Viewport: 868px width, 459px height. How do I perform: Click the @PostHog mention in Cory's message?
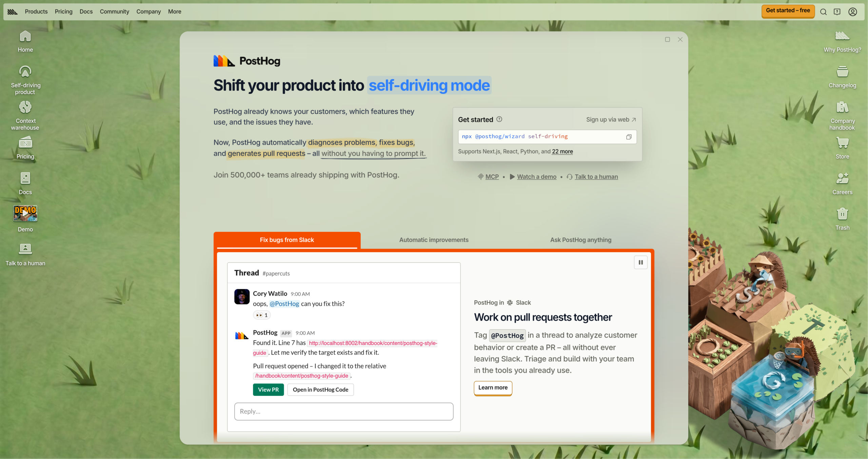click(x=284, y=304)
